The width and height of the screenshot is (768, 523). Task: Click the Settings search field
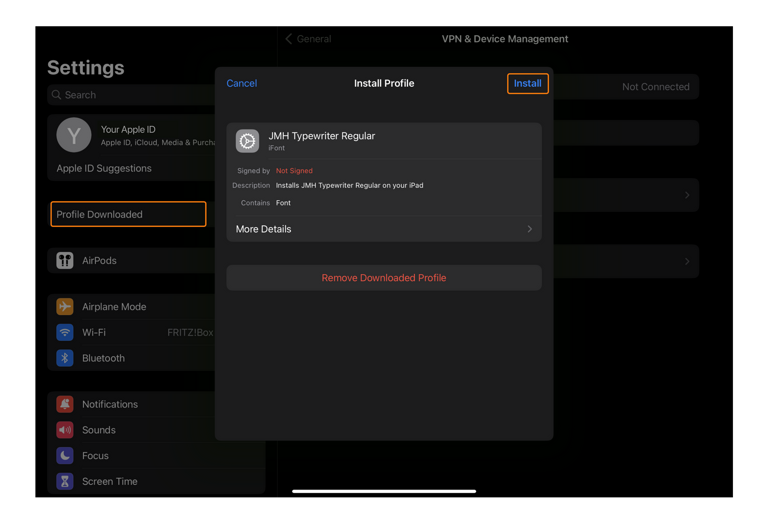(131, 95)
